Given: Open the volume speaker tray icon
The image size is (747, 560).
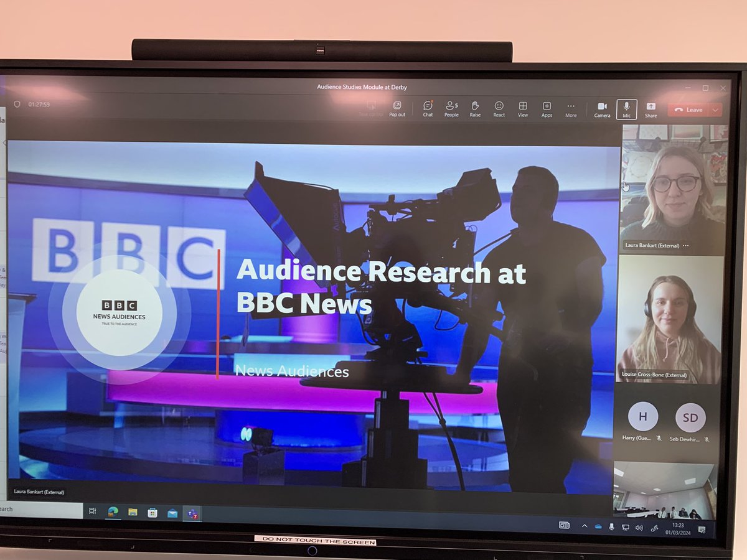Looking at the screenshot, I should (x=639, y=528).
